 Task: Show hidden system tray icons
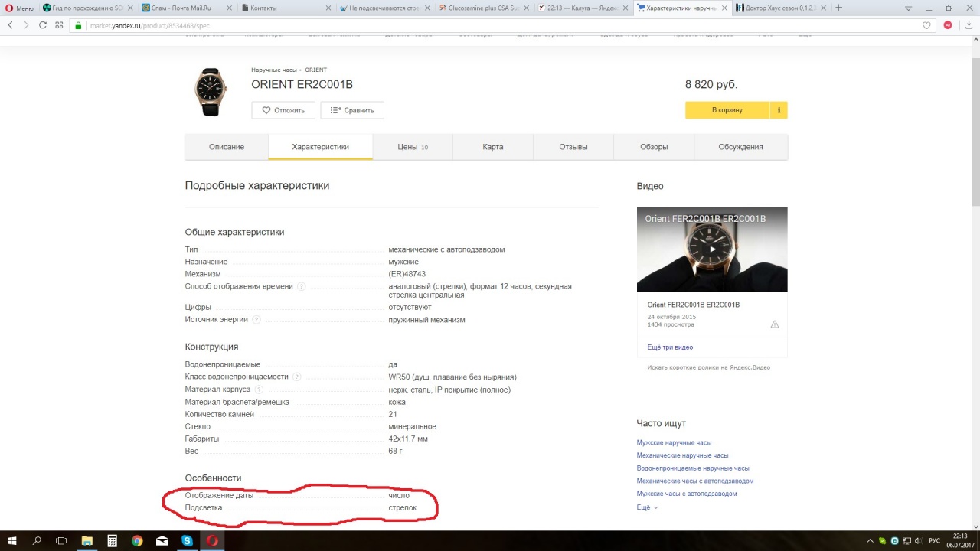870,540
